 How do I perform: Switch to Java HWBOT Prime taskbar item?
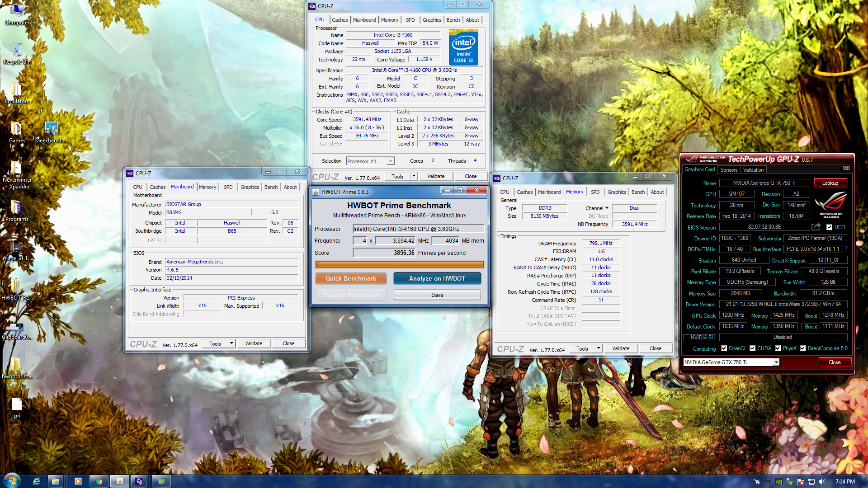119,481
